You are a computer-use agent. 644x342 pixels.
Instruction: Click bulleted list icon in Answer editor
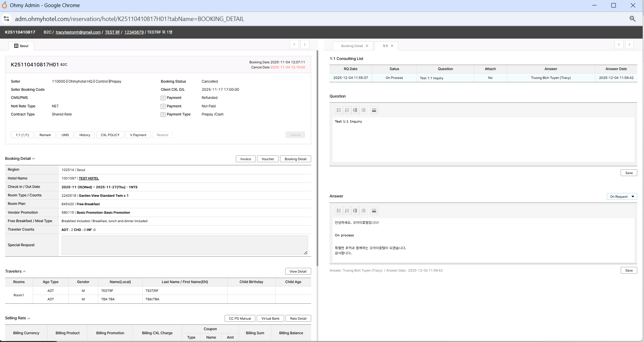(339, 211)
